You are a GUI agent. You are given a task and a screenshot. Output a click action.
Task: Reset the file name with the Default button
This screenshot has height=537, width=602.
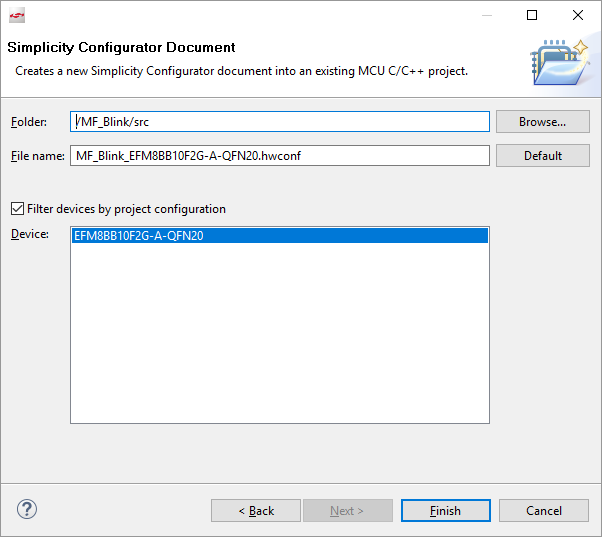542,156
